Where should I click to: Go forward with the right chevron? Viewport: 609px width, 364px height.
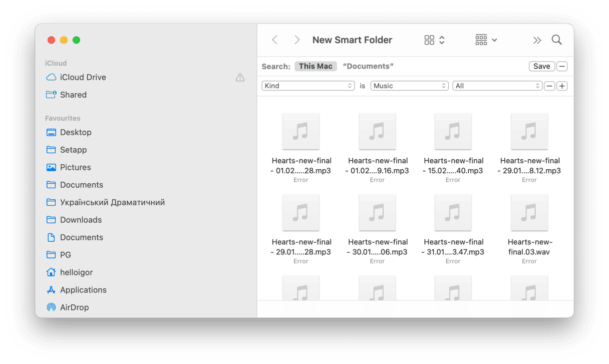(x=297, y=40)
